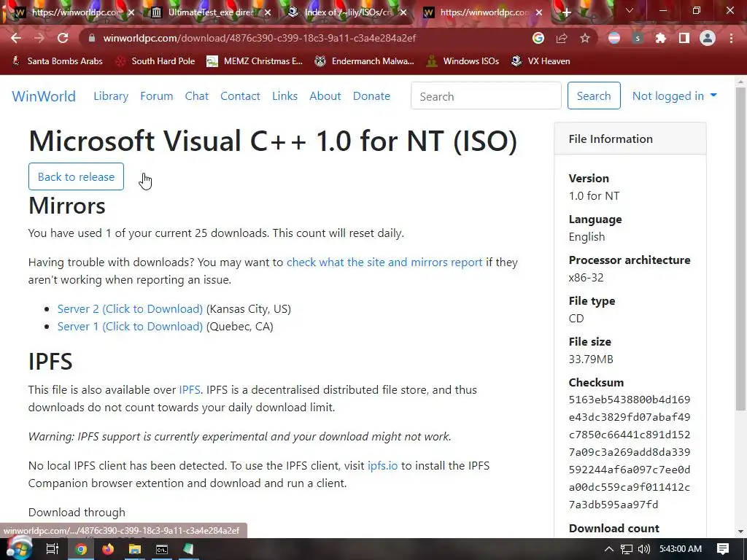Open Windows ISOs bookmark folder
This screenshot has width=747, height=560.
pyautogui.click(x=462, y=61)
